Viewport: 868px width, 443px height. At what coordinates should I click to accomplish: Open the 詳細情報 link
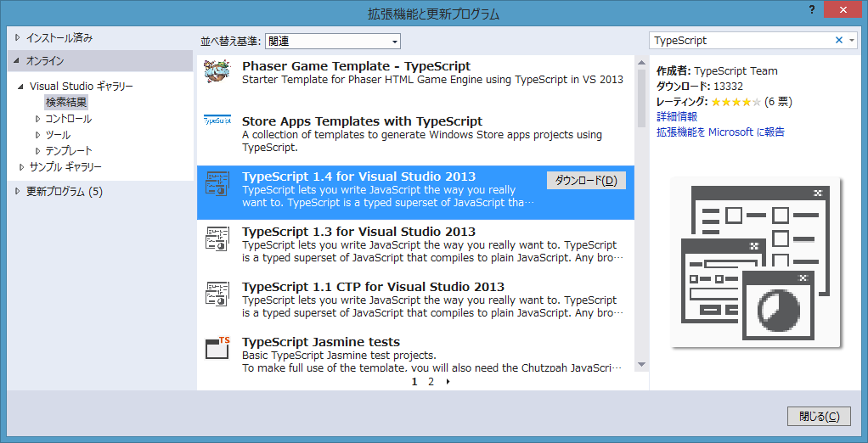click(677, 117)
